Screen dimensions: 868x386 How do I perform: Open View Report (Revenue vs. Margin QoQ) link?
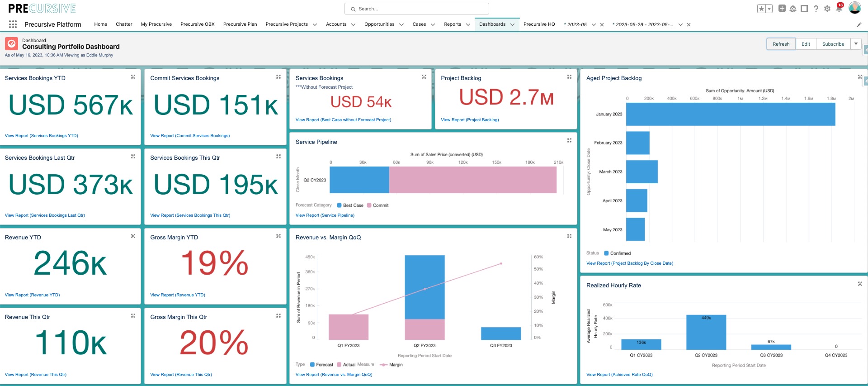tap(334, 375)
